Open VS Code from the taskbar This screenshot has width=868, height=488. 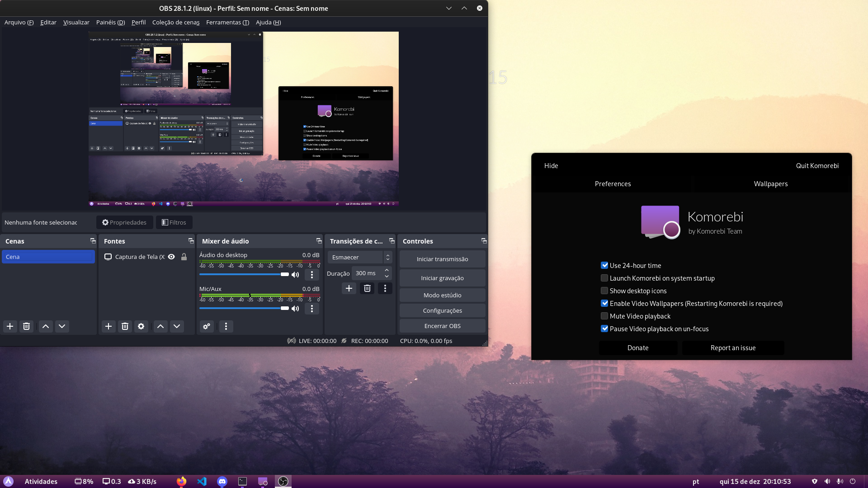tap(202, 481)
